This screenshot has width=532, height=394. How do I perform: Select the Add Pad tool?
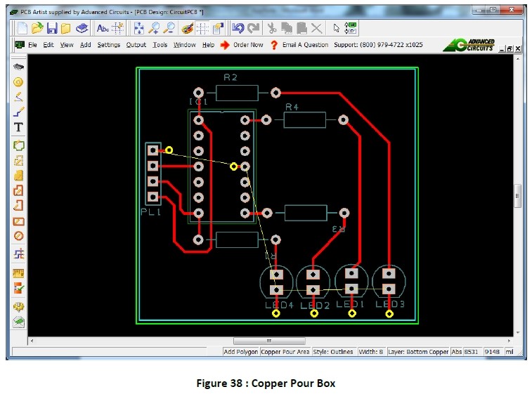click(x=18, y=81)
